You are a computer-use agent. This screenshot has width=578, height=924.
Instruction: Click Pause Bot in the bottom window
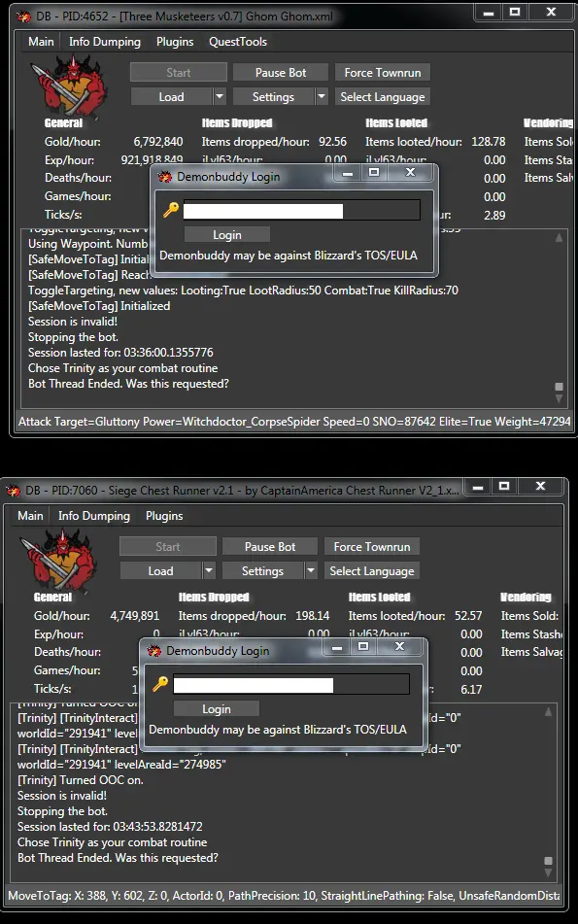click(270, 547)
